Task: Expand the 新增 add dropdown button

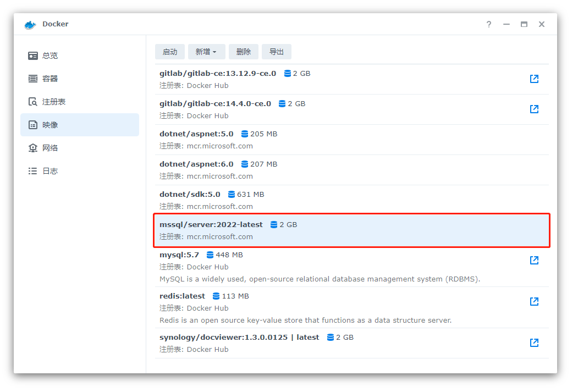Action: 206,52
